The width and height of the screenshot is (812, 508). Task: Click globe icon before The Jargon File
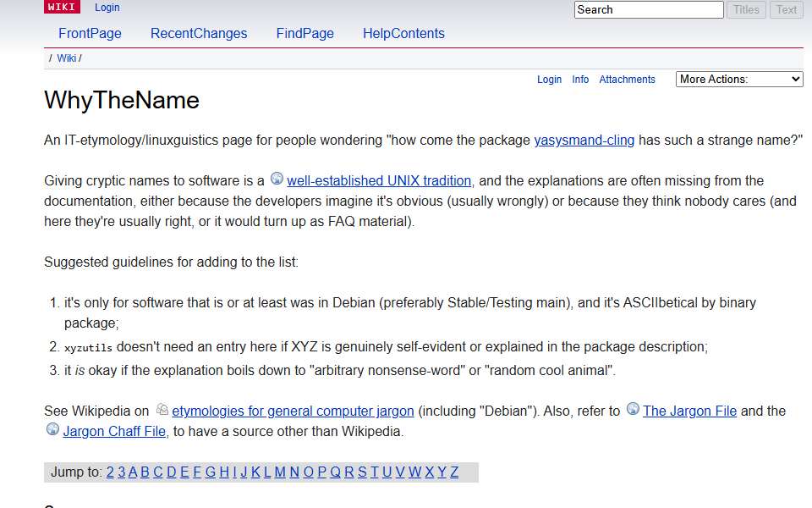[x=633, y=408]
